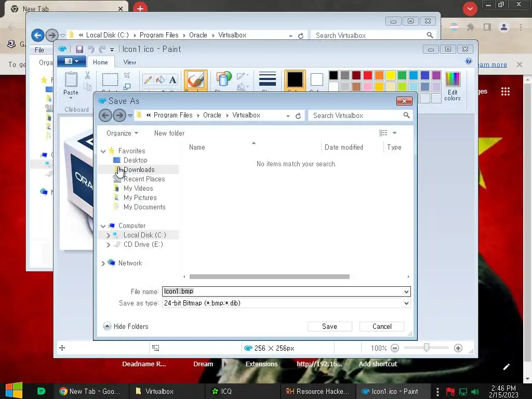The image size is (532, 399).
Task: Collapse the Favorites tree group
Action: [103, 151]
